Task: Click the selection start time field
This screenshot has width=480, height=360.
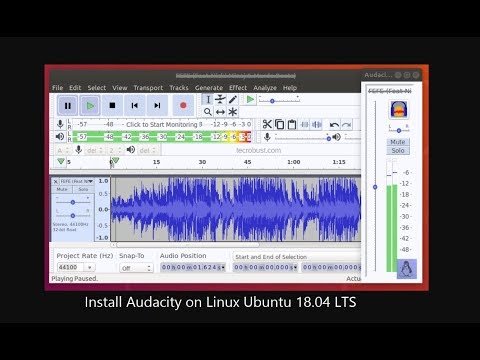Action: 265,267
